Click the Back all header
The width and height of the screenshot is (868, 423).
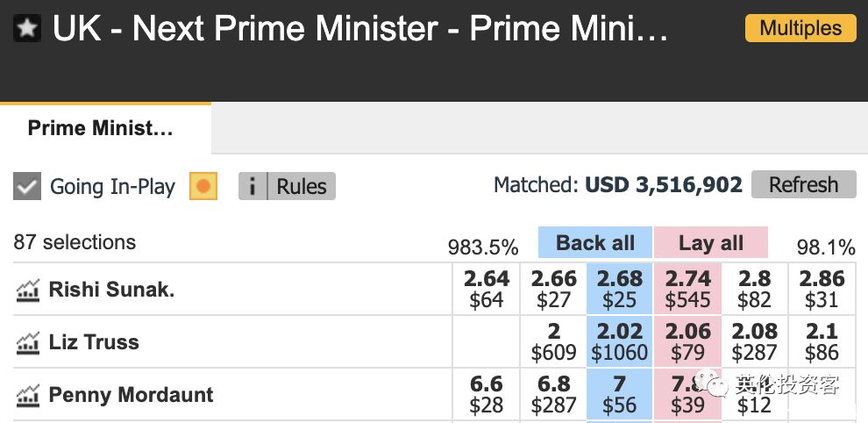pos(595,242)
